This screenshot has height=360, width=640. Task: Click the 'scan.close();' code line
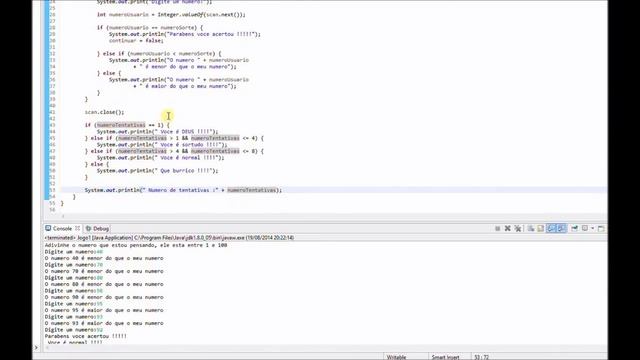point(104,112)
